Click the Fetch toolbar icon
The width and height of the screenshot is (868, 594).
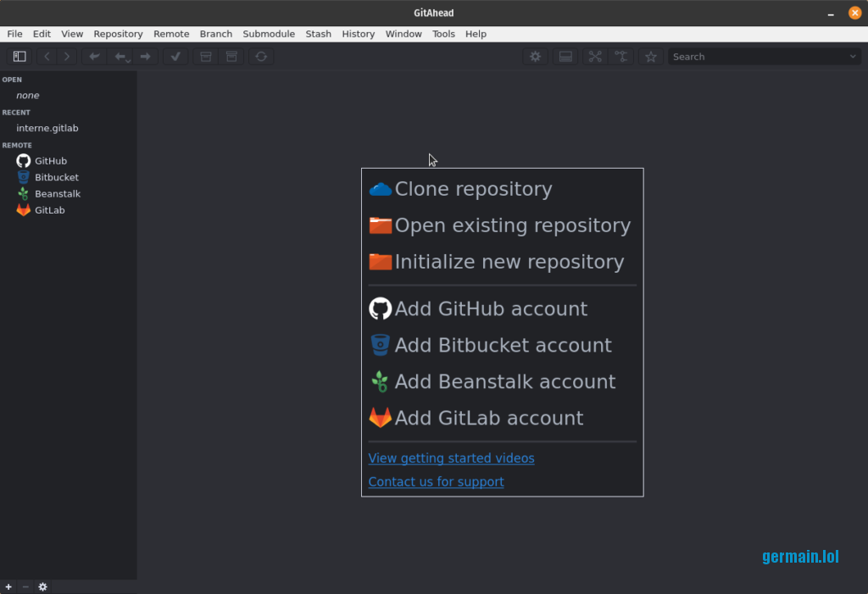coord(94,57)
